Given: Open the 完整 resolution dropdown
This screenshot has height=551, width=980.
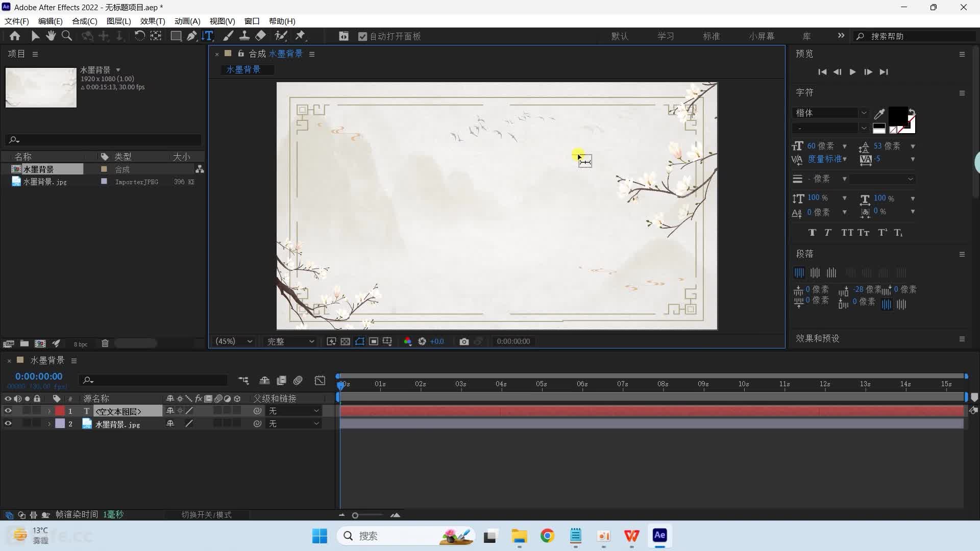Looking at the screenshot, I should pyautogui.click(x=290, y=341).
